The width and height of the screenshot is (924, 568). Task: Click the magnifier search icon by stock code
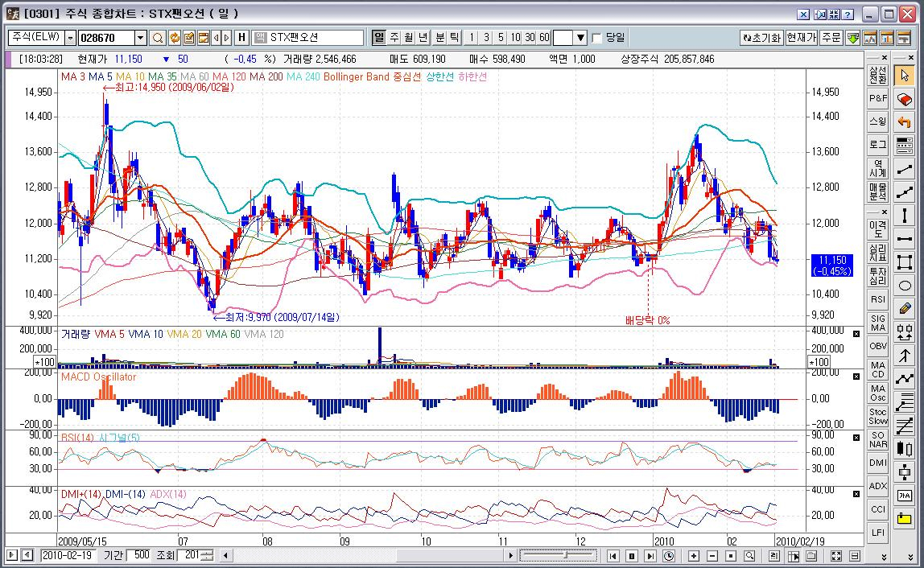point(158,38)
